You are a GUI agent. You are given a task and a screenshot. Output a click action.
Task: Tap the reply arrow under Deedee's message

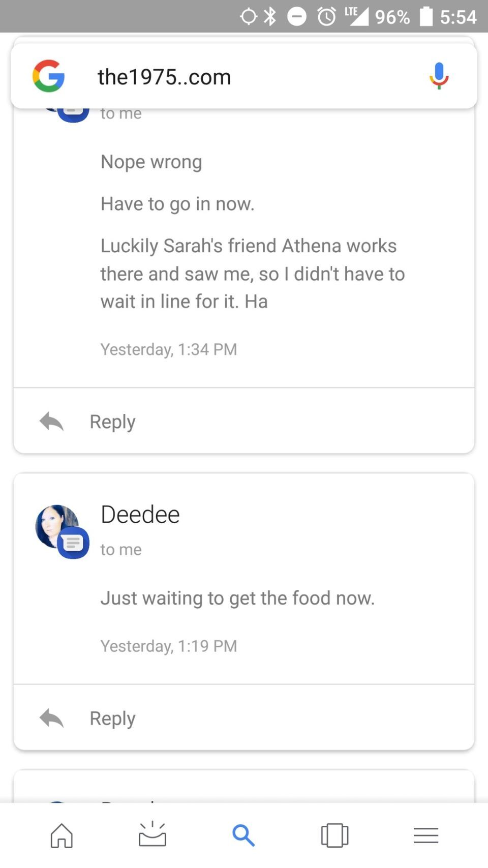pos(51,718)
